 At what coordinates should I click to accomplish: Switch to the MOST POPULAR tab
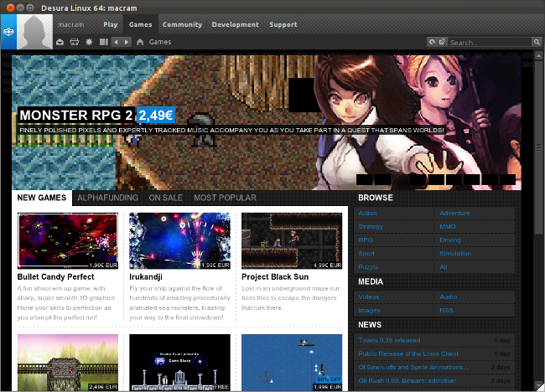[225, 198]
